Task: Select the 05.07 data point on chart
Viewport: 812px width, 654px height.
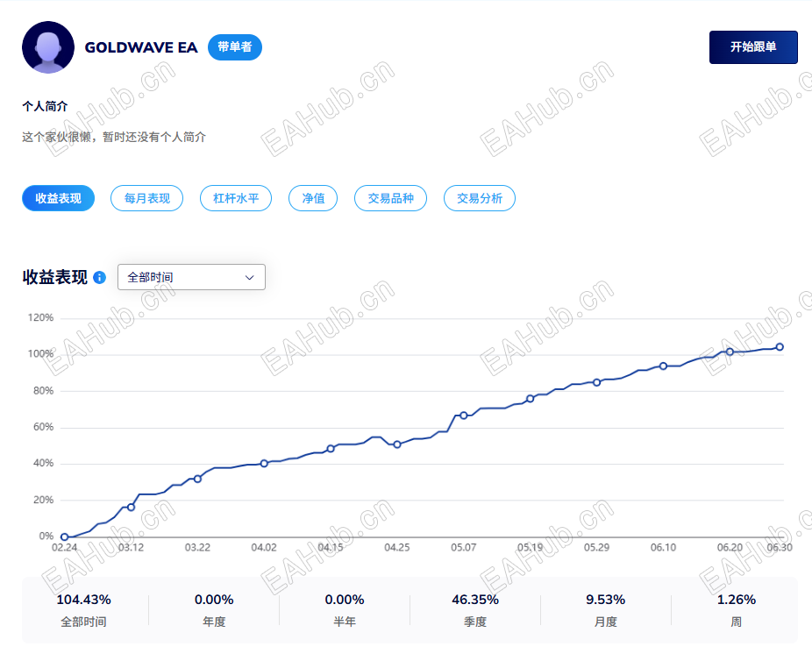Action: (x=464, y=416)
